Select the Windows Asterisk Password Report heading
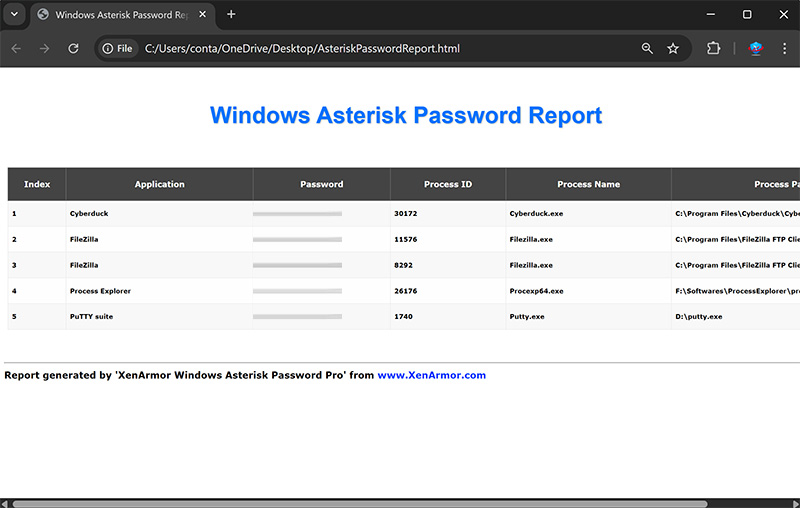 click(x=406, y=115)
